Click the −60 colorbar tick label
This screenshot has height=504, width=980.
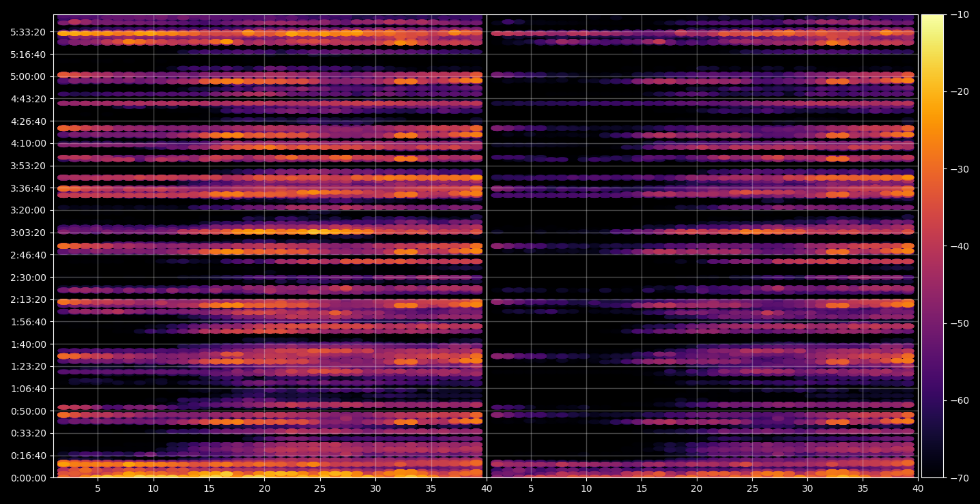point(960,400)
